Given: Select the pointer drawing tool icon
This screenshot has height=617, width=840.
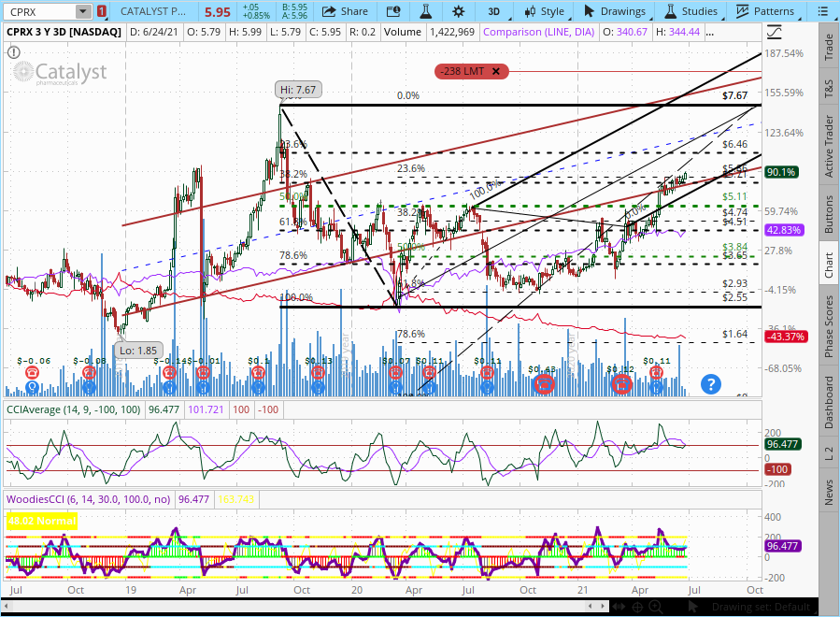Looking at the screenshot, I should (692, 607).
